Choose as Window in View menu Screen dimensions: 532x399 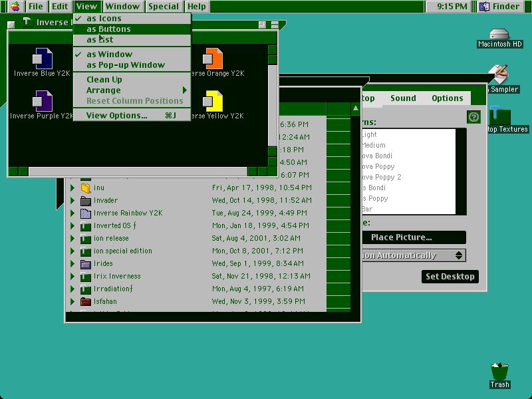tap(132, 55)
